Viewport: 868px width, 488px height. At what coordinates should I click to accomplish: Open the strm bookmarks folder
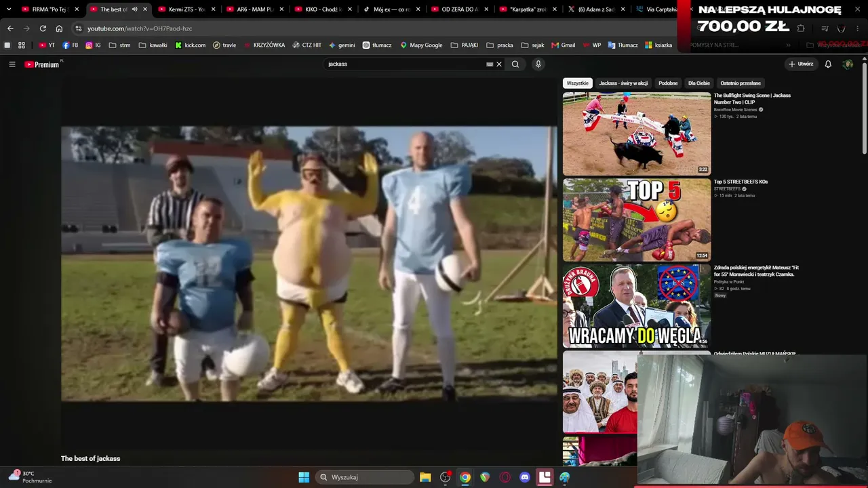point(119,45)
